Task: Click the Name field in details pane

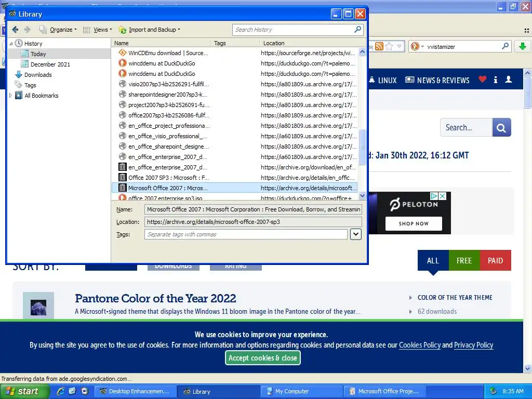Action: pyautogui.click(x=253, y=209)
